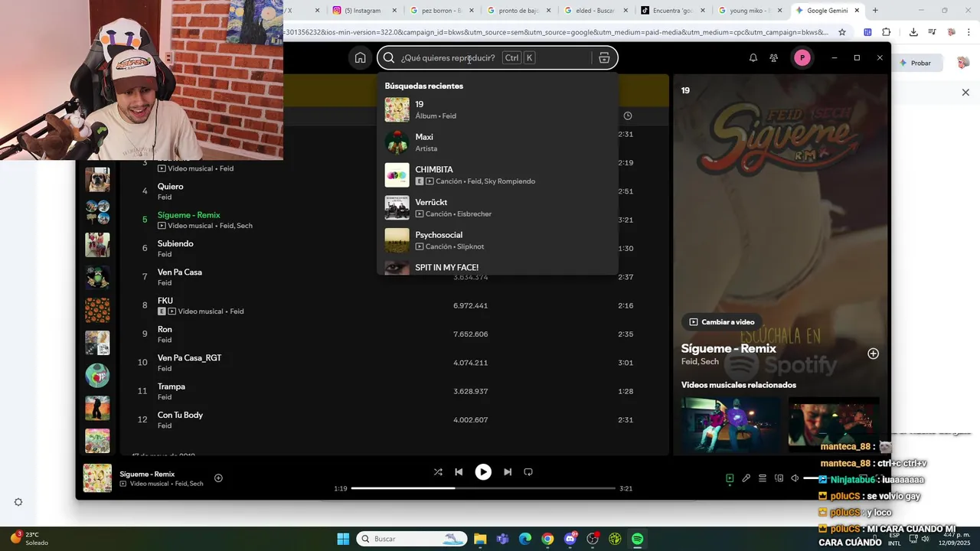Select recent search artist Maxi
Screen dimensions: 980x551
click(498, 142)
